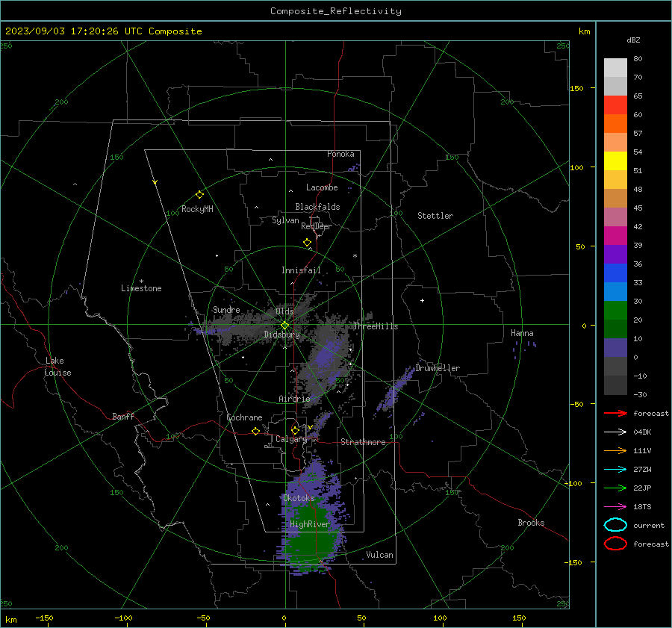Select the 65 dBZ red color swatch

point(615,105)
